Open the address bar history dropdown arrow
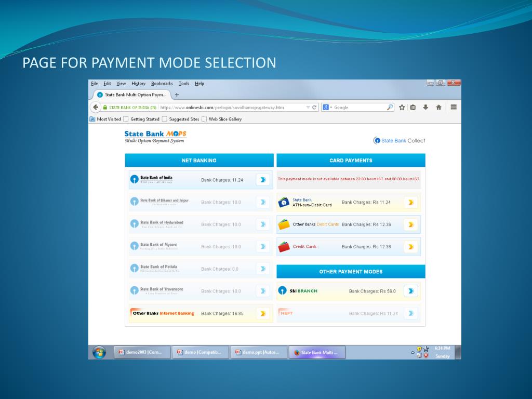Viewport: 532px width, 399px height. click(308, 107)
